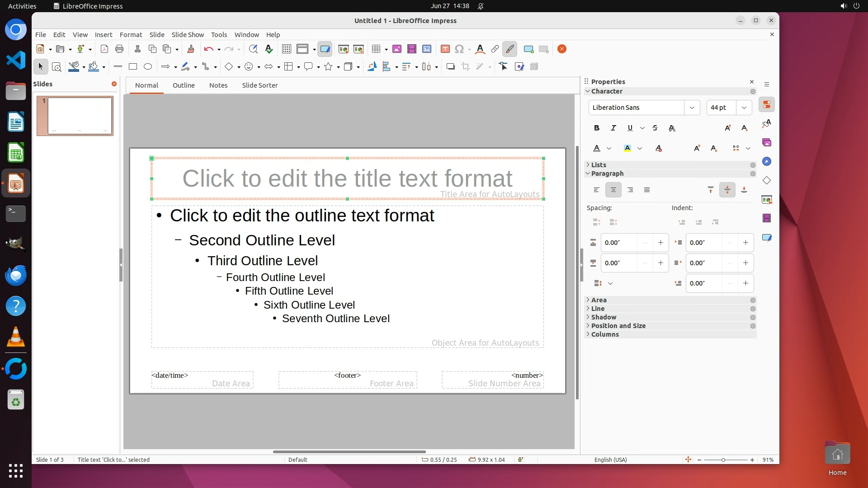Image resolution: width=868 pixels, height=488 pixels.
Task: Expand the Position and Size section
Action: point(618,326)
